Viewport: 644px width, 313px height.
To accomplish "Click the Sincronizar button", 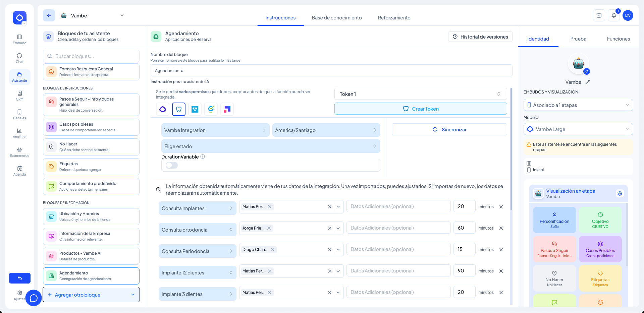I will [x=449, y=130].
